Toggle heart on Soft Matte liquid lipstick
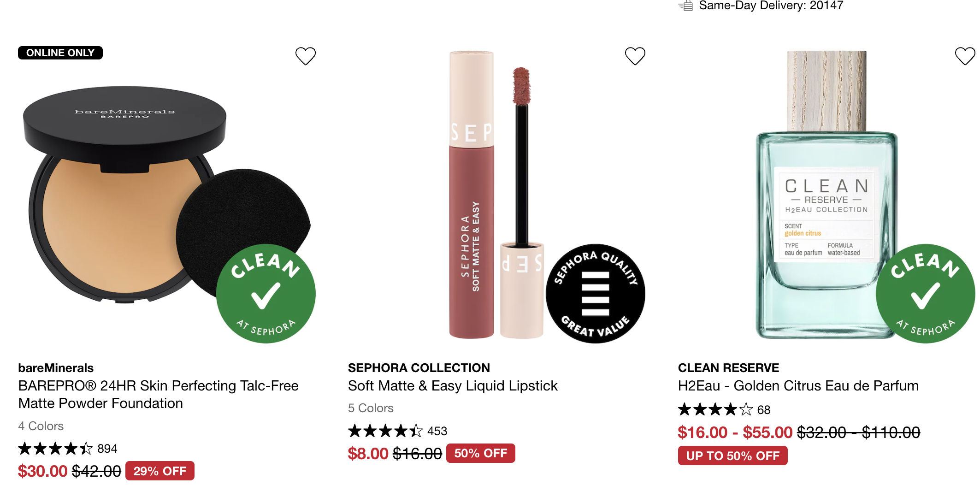The image size is (980, 485). (x=635, y=56)
